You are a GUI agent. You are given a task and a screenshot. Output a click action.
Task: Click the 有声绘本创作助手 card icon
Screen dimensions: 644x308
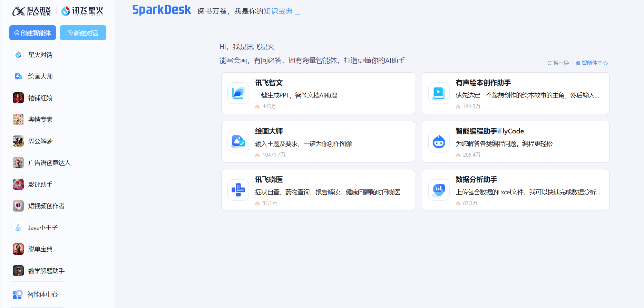[439, 93]
